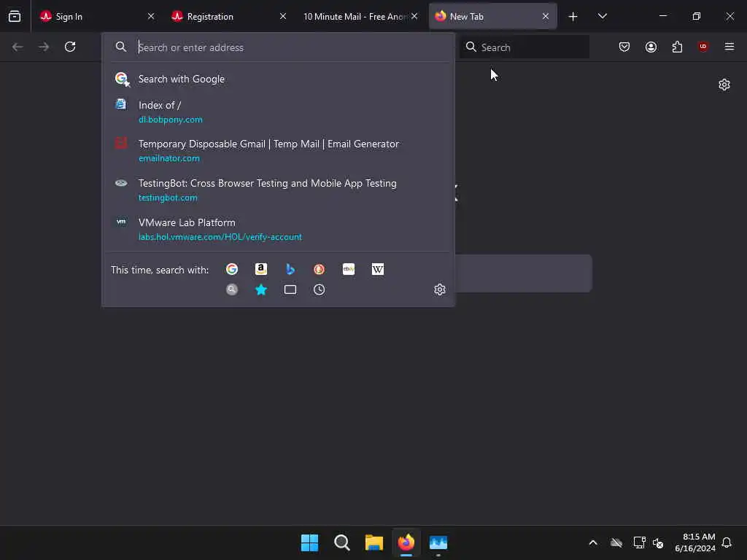Click the muted volume tray icon
Image resolution: width=747 pixels, height=560 pixels.
click(658, 542)
